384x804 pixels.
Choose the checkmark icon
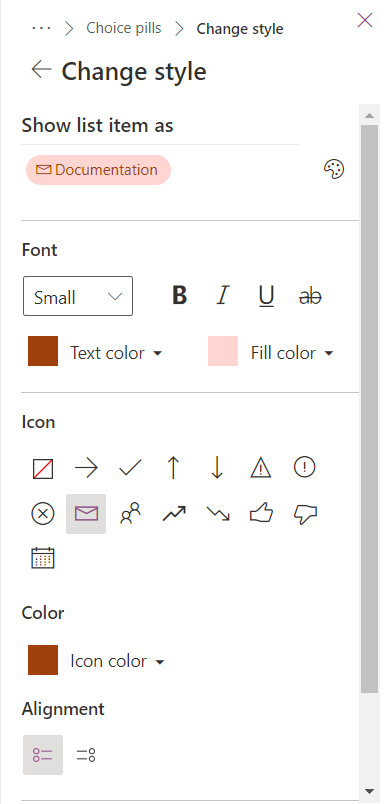pos(130,469)
